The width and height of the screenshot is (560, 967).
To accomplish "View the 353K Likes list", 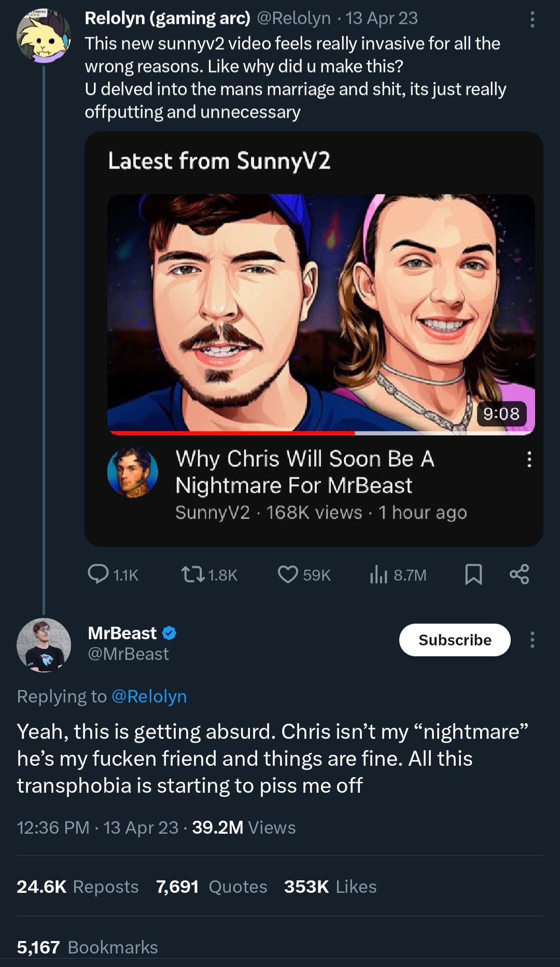I will tap(330, 887).
